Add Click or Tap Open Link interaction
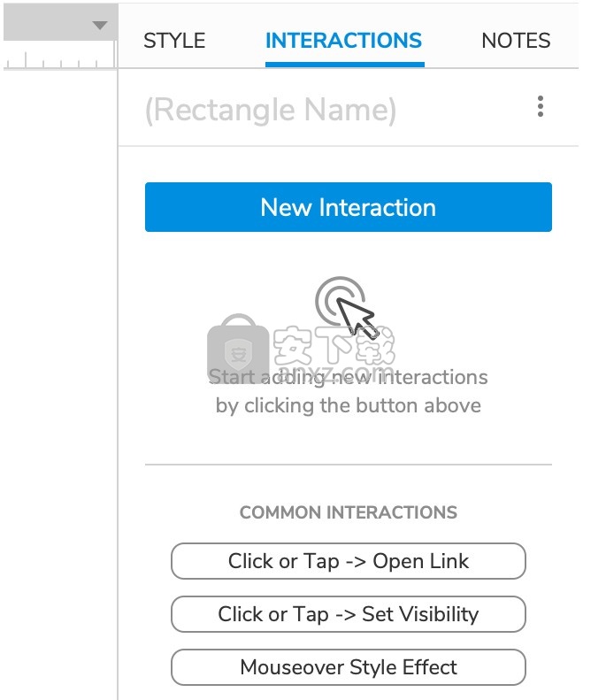The image size is (606, 700). pyautogui.click(x=348, y=561)
